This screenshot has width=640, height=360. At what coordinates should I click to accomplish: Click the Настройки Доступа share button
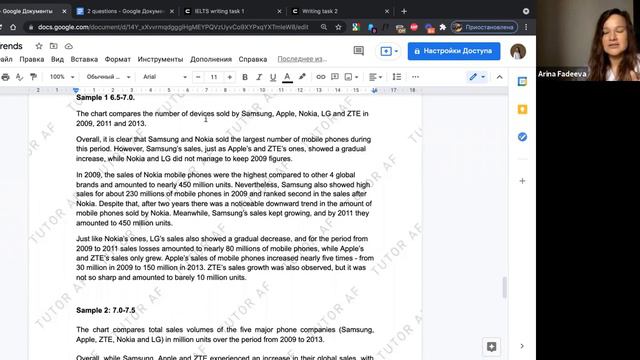[454, 51]
